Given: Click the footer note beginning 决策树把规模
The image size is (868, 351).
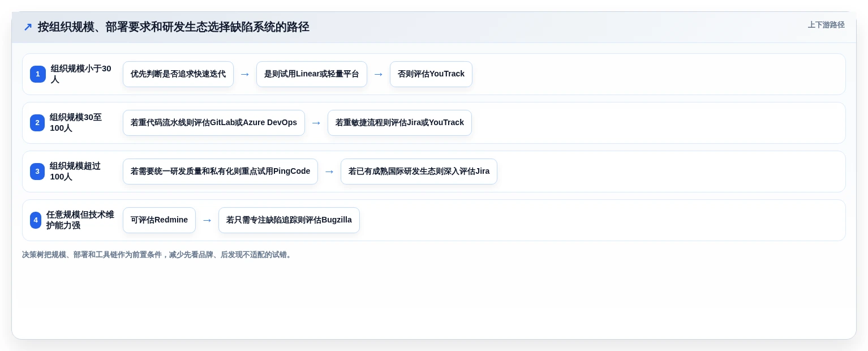Looking at the screenshot, I should point(158,255).
